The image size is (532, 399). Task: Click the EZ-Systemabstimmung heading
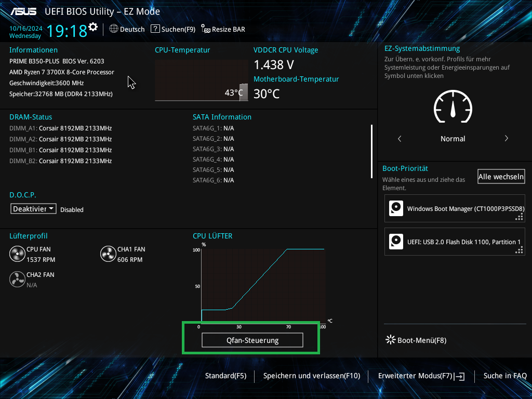pyautogui.click(x=422, y=48)
